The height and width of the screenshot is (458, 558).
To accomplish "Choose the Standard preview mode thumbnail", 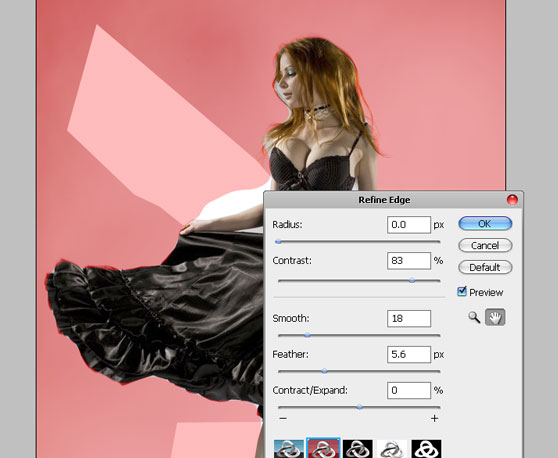I will (289, 449).
